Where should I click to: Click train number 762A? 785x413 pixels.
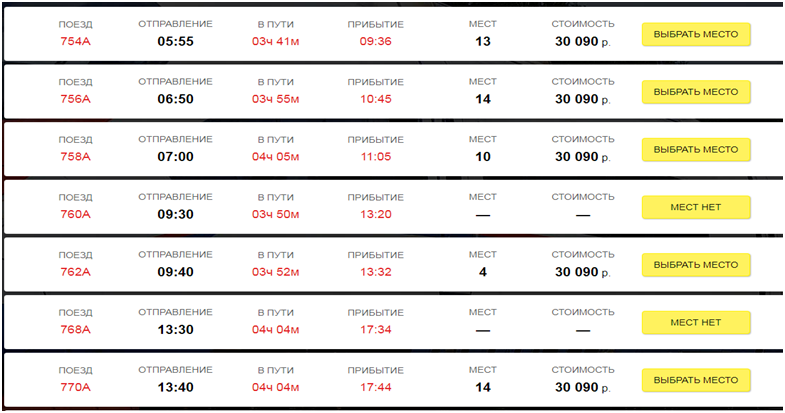pyautogui.click(x=75, y=272)
